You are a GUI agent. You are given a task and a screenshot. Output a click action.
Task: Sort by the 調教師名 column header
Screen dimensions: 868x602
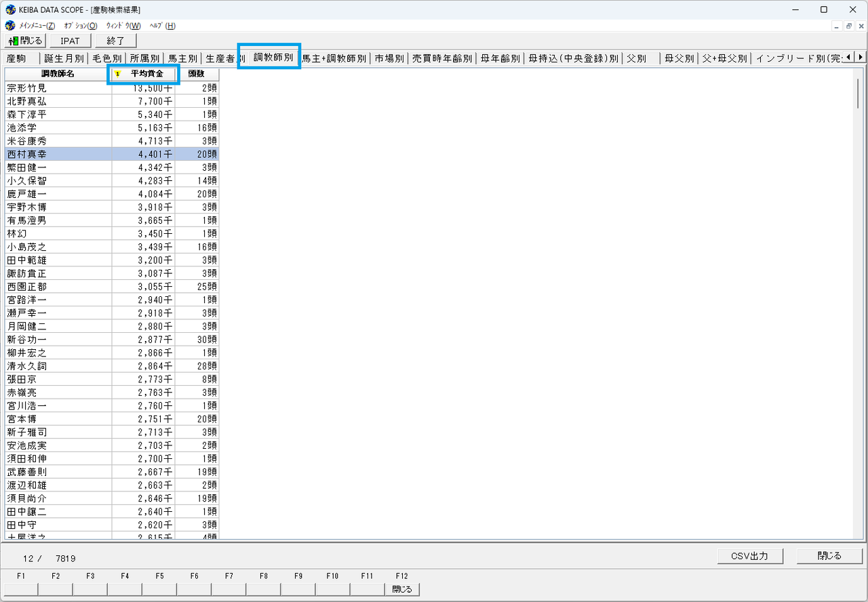[x=58, y=74]
